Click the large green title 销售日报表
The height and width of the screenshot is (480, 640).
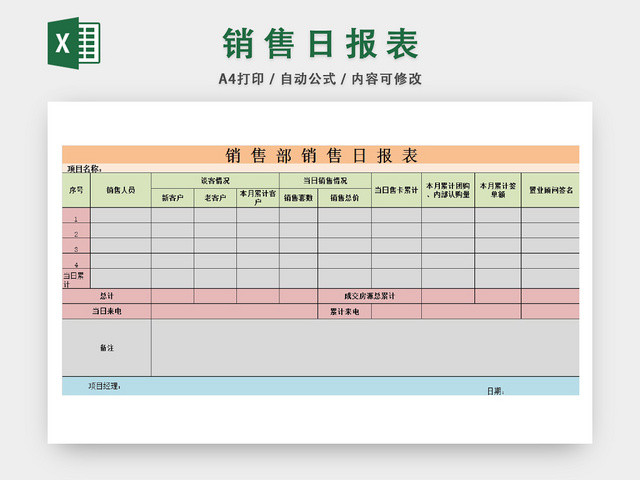(x=320, y=43)
